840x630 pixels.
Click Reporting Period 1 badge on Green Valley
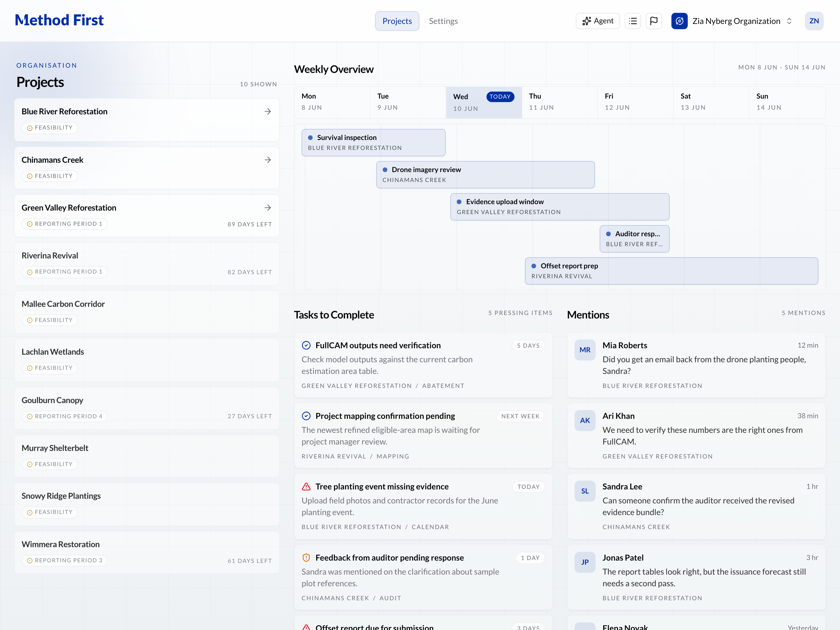pos(64,224)
